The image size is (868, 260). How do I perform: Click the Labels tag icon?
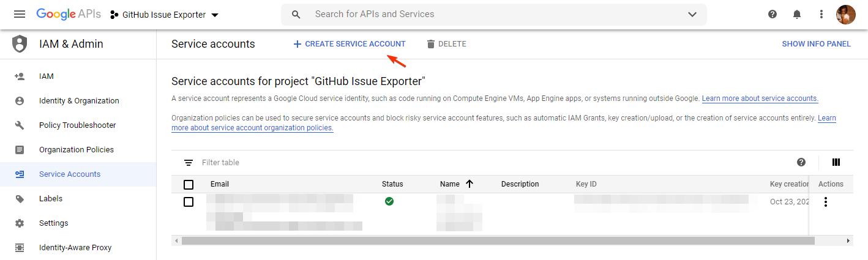[20, 199]
